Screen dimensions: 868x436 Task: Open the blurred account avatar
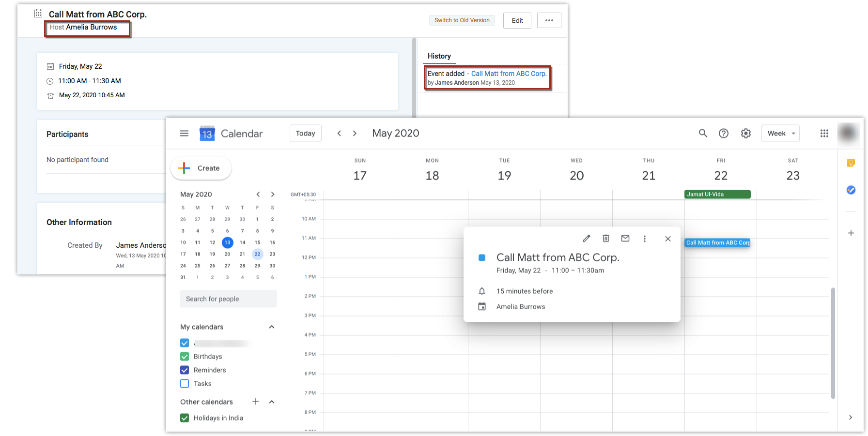tap(848, 133)
